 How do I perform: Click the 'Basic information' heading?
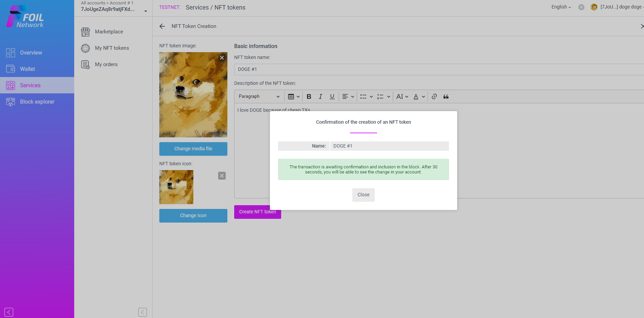click(256, 46)
